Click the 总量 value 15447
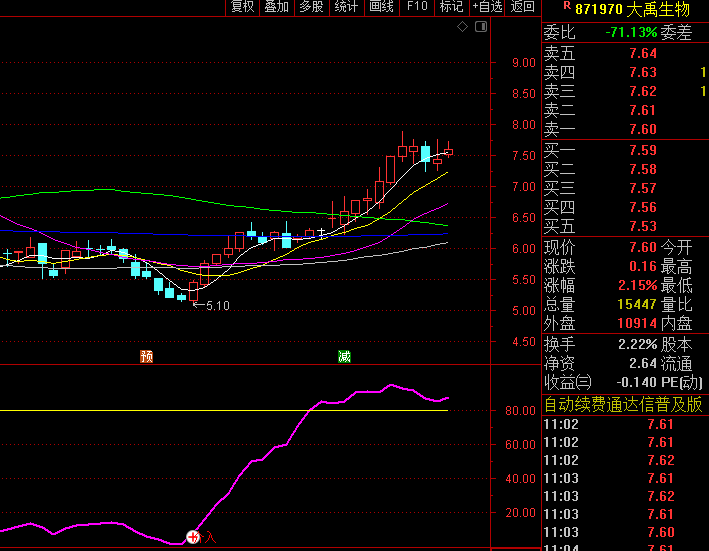Image resolution: width=709 pixels, height=551 pixels. 637,304
